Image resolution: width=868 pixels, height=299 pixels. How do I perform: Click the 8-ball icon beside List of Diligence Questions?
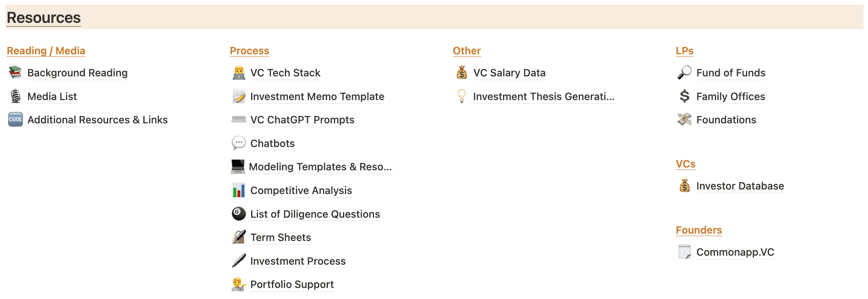click(x=237, y=214)
